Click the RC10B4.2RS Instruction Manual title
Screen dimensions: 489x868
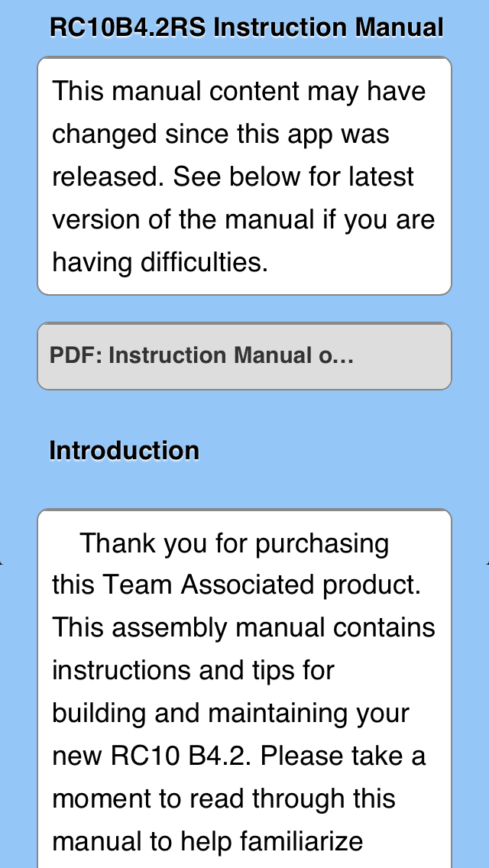246,28
